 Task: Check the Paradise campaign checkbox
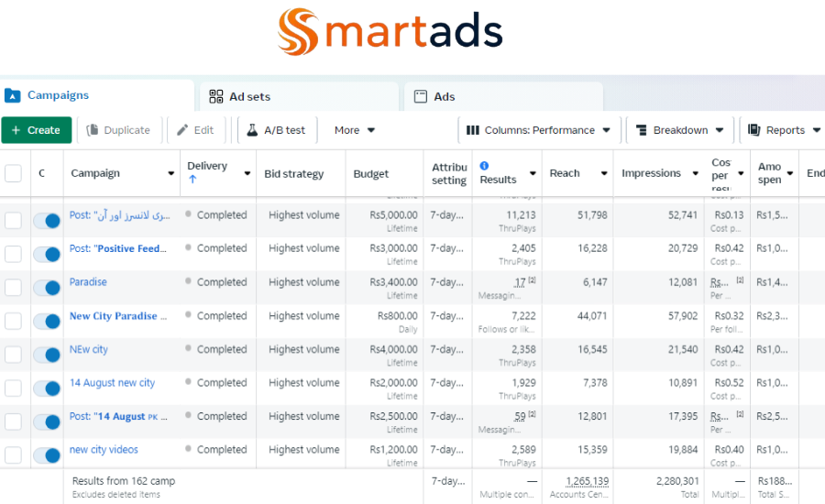13,288
